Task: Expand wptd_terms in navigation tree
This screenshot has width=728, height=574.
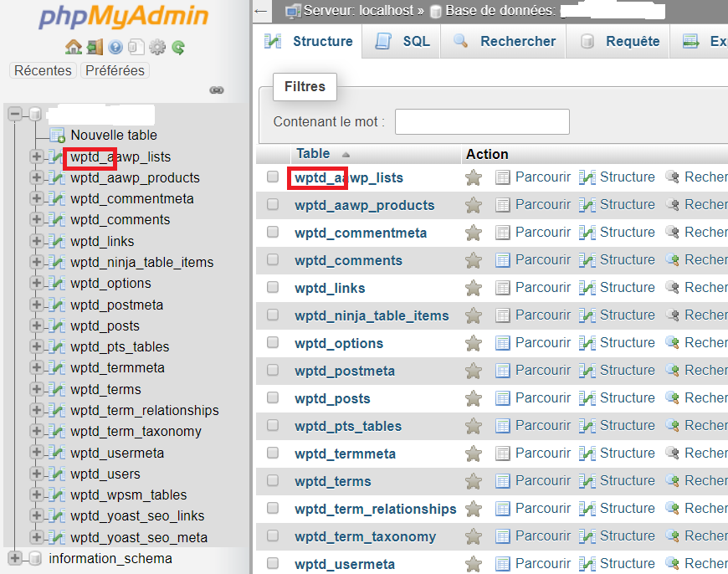Action: click(36, 389)
